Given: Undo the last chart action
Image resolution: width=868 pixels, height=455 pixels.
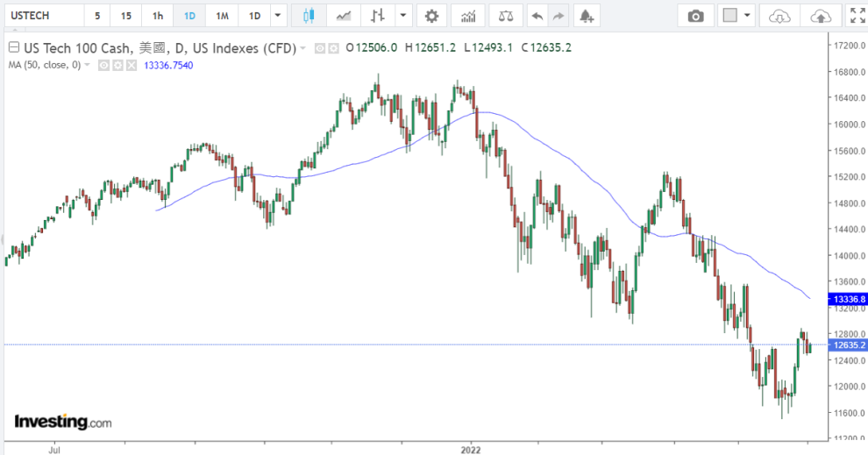Looking at the screenshot, I should click(537, 16).
